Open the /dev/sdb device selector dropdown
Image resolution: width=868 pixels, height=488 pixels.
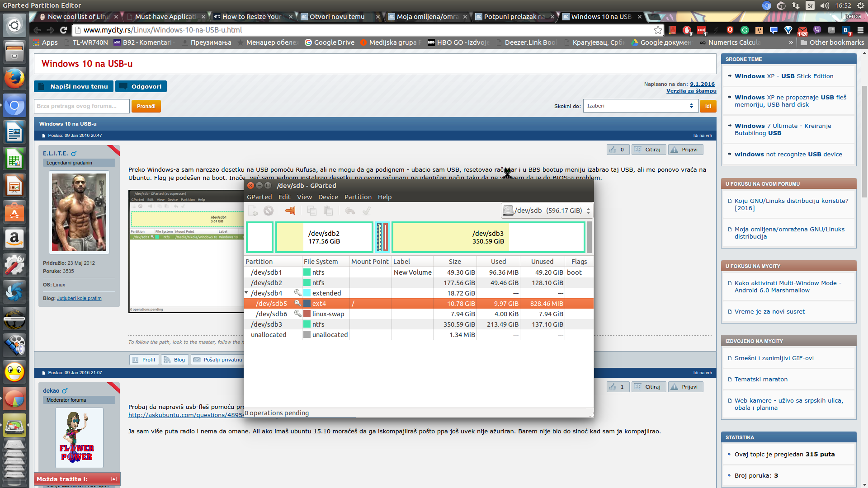(547, 211)
